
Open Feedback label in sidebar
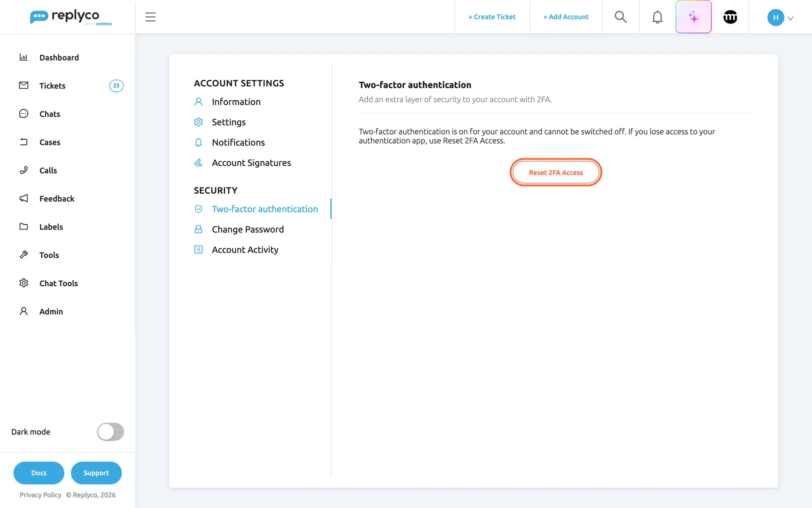click(57, 199)
